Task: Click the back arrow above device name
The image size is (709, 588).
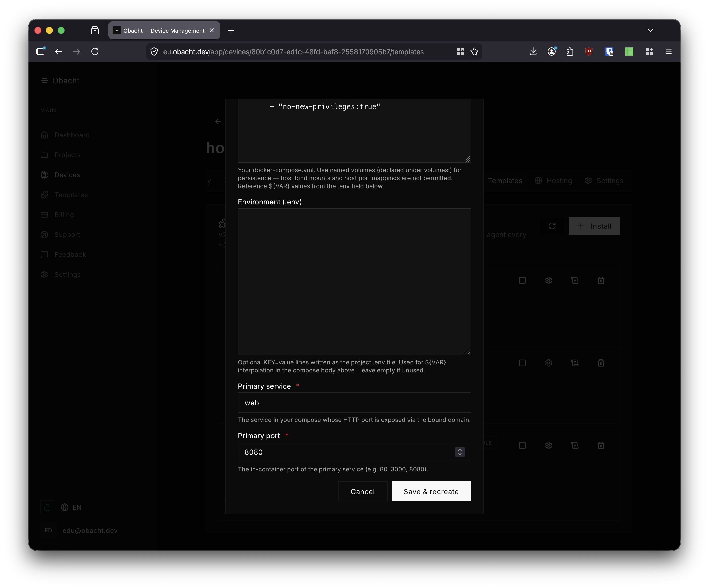Action: [218, 121]
